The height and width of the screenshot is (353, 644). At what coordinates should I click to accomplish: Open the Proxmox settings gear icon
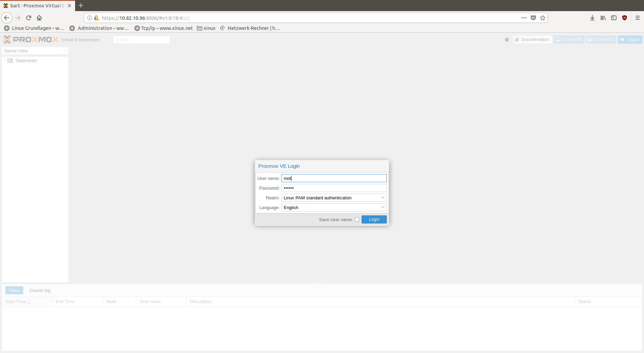pyautogui.click(x=507, y=39)
